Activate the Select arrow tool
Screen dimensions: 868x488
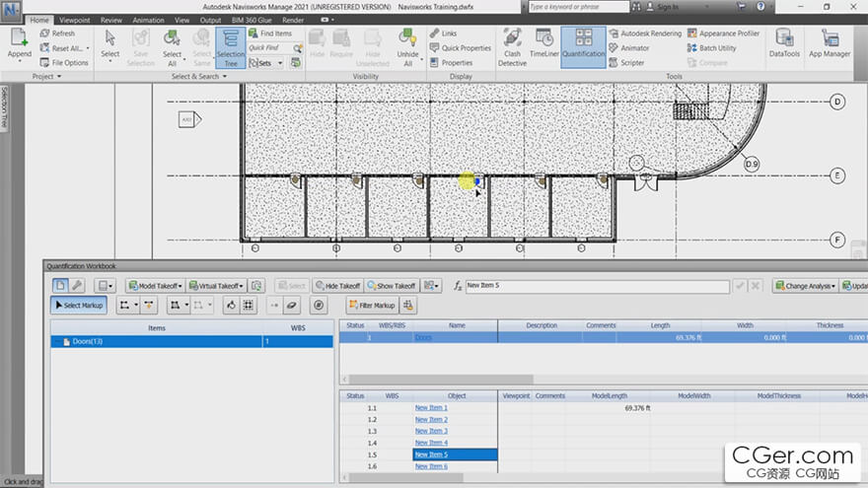click(x=110, y=37)
